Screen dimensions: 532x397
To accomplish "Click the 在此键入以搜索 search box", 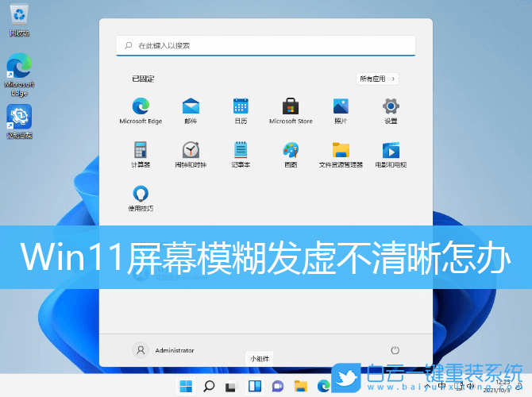I will (x=266, y=45).
